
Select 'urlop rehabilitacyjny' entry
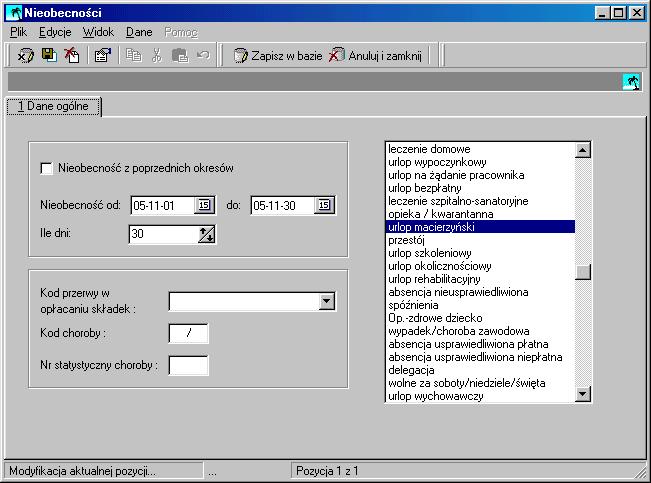(480, 279)
